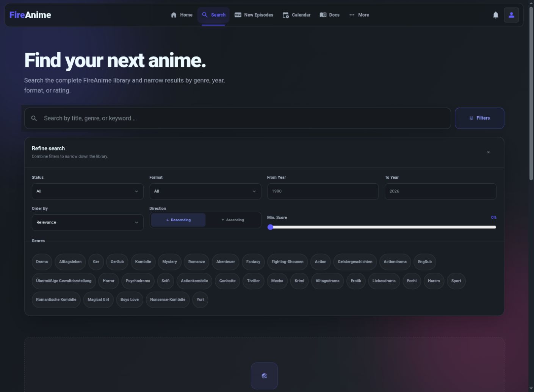Screen dimensions: 534x392
Task: Click the From Year input
Action: coord(323,192)
